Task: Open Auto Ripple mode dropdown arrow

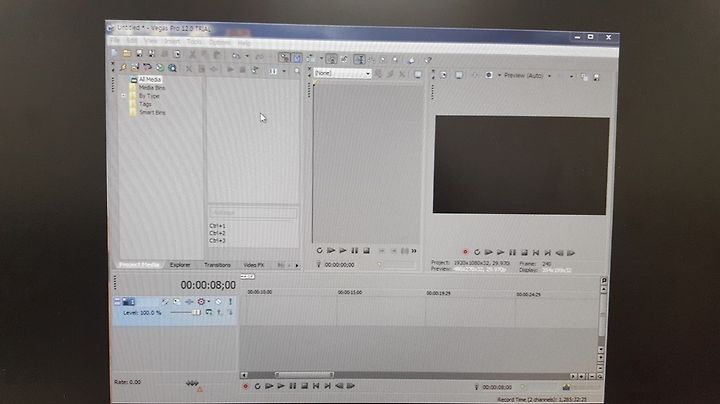Action: (x=321, y=59)
